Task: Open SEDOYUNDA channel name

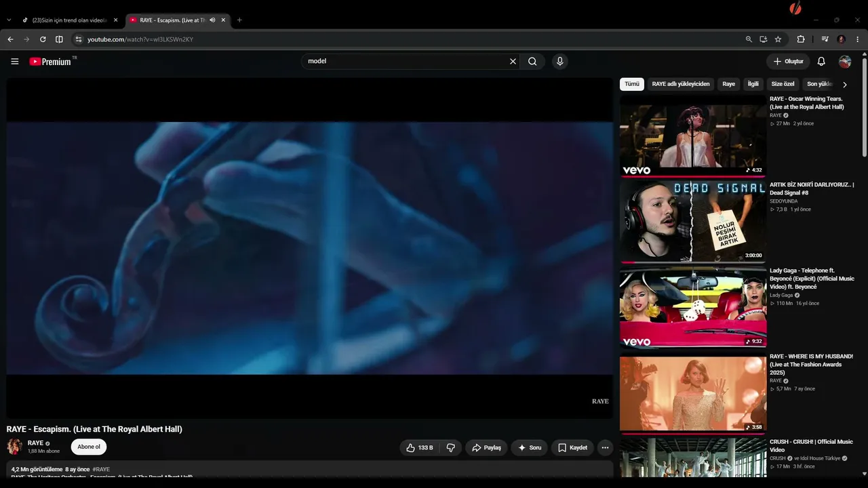Action: [784, 201]
